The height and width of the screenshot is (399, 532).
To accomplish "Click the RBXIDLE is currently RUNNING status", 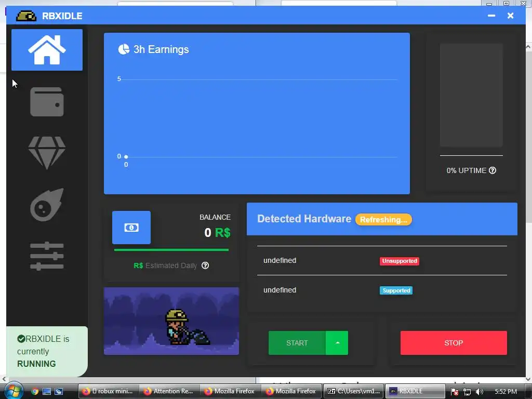I will pyautogui.click(x=47, y=351).
